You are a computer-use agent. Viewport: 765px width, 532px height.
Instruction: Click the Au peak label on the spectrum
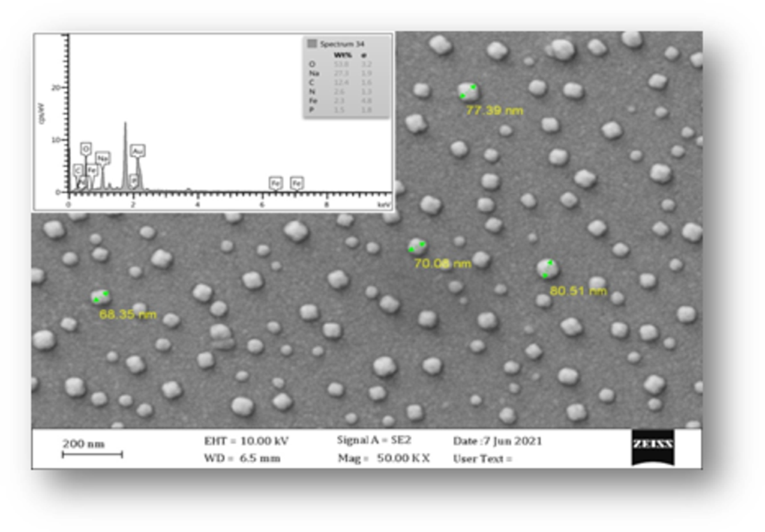(x=138, y=150)
